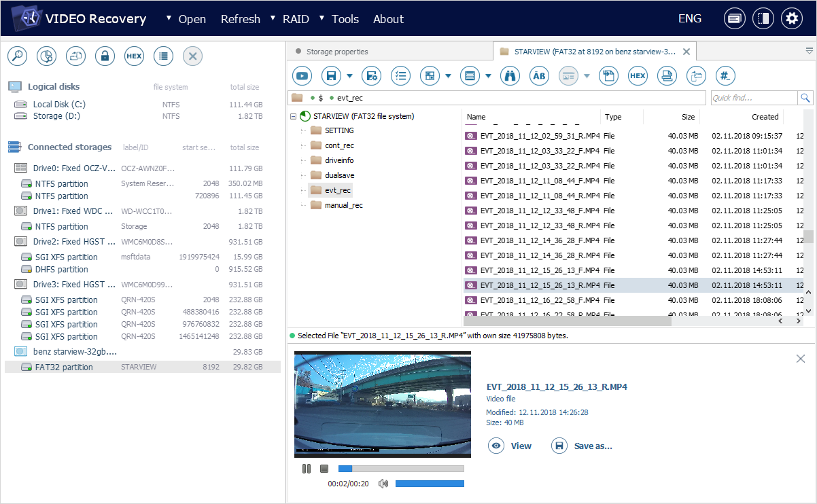Click the partition search pie-chart icon
This screenshot has width=817, height=504.
tap(46, 56)
